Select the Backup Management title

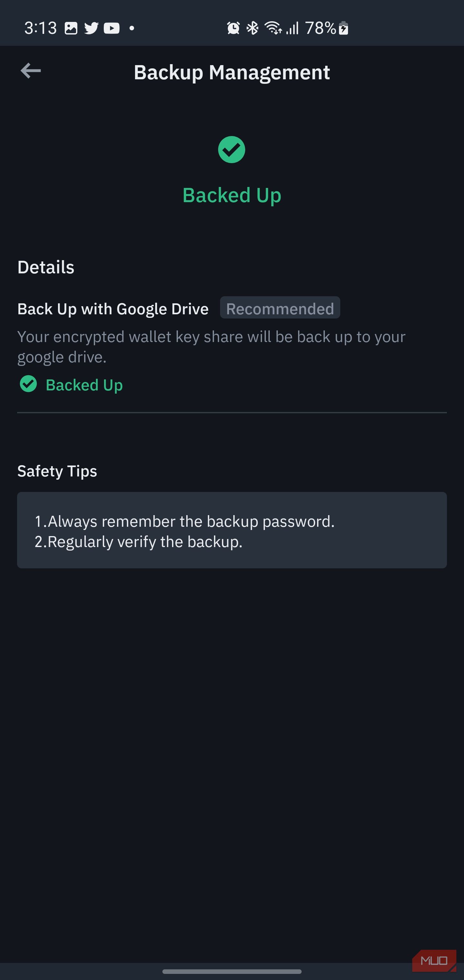pos(232,72)
